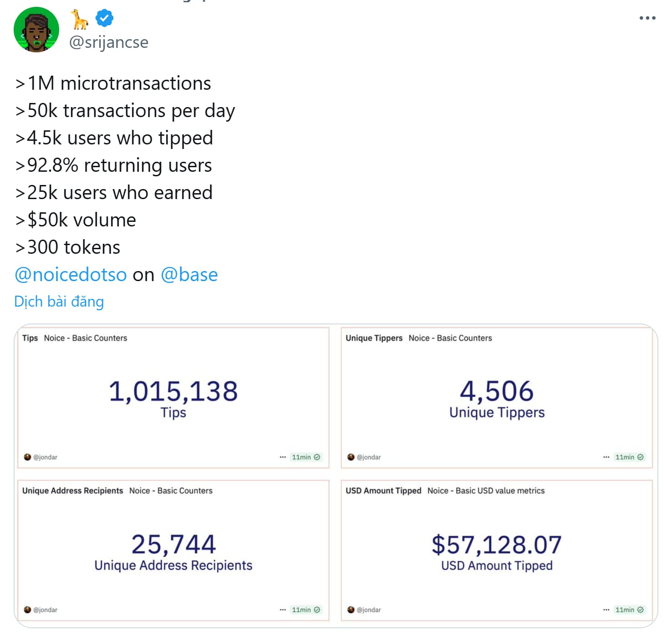Viewport: 672px width, 636px height.
Task: Click 11min refresh badge in Tips panel
Action: click(x=305, y=457)
